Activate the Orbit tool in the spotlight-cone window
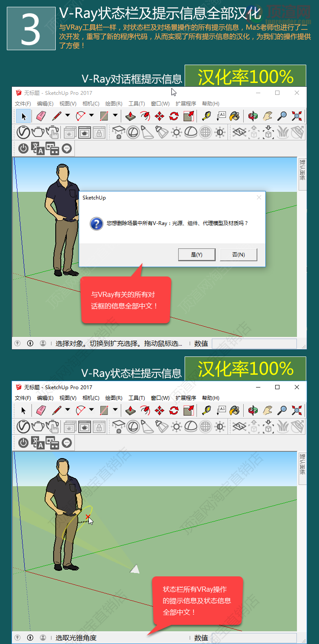This screenshot has height=644, width=319. (x=253, y=410)
